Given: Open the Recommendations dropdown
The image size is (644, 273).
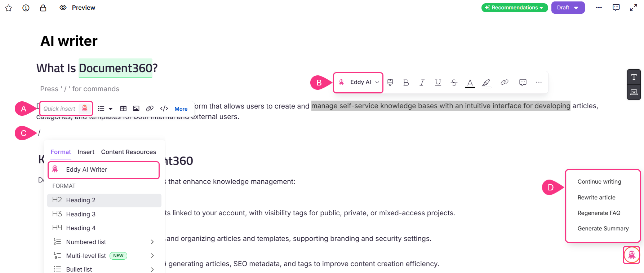Looking at the screenshot, I should [x=514, y=8].
